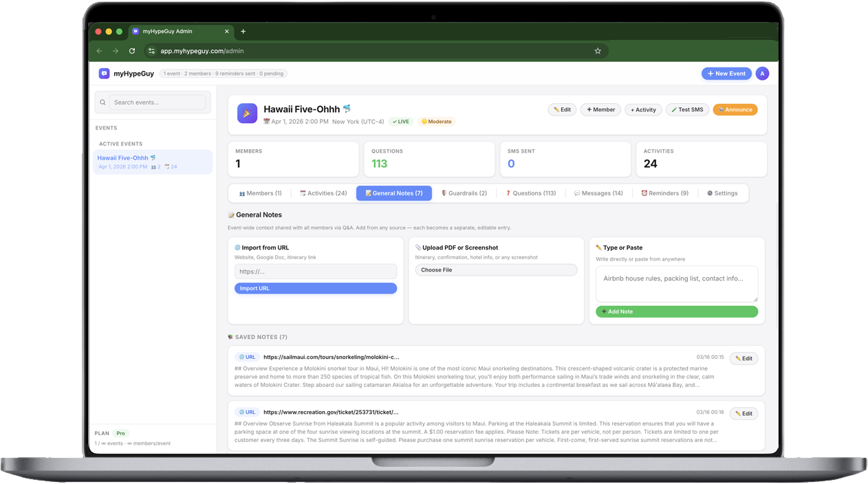Image resolution: width=868 pixels, height=484 pixels.
Task: Go back using browser arrow
Action: coord(100,51)
